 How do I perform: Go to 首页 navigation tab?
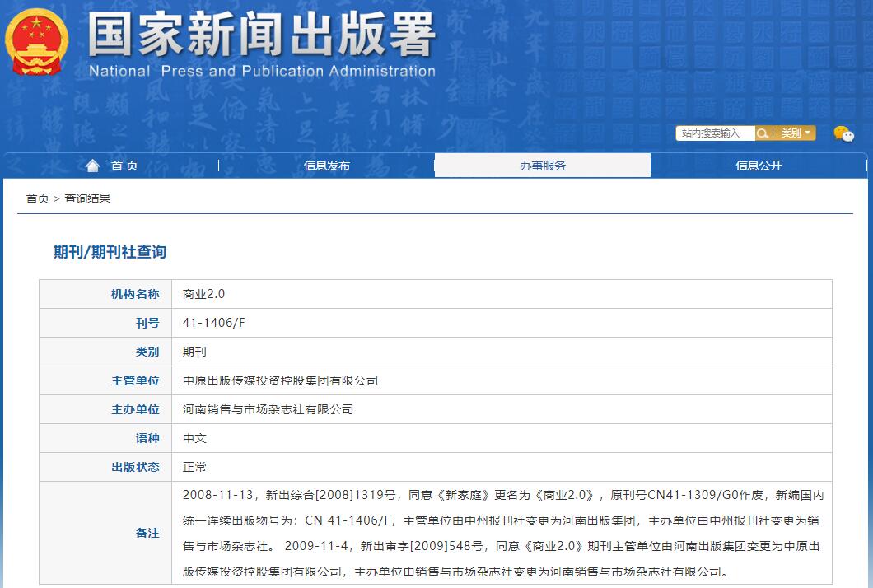(x=124, y=166)
